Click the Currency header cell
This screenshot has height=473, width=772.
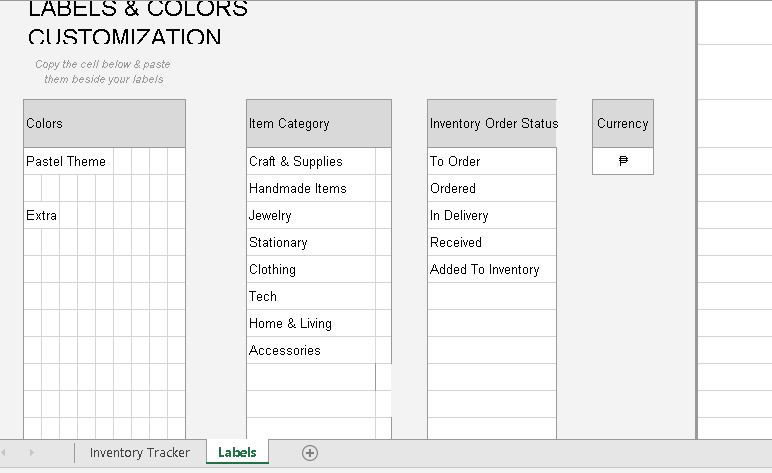622,124
